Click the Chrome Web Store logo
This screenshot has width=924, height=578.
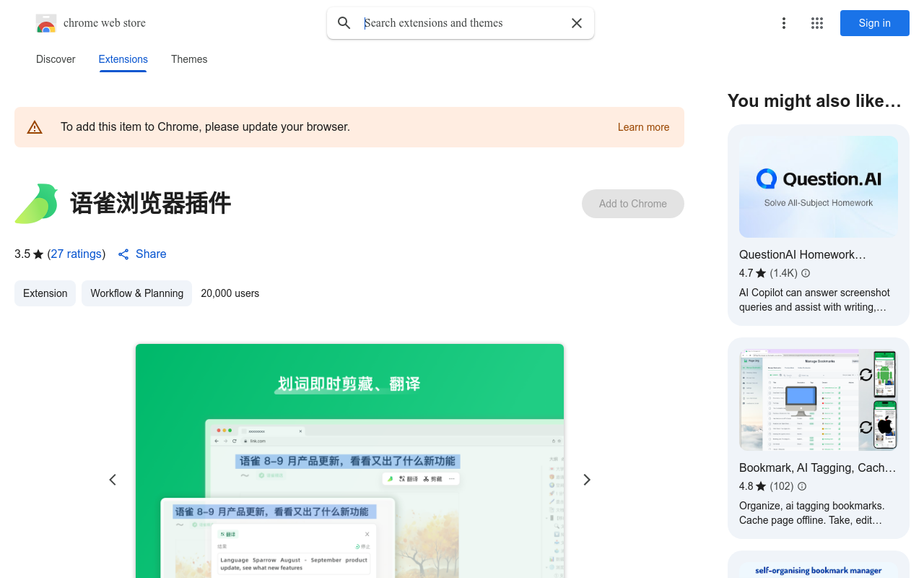pyautogui.click(x=46, y=23)
